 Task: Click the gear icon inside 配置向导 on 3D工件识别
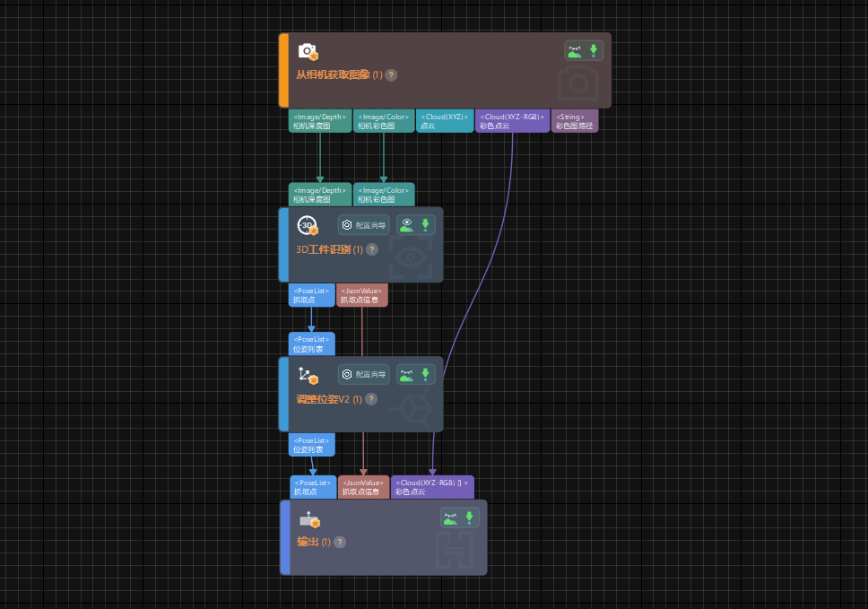[346, 224]
